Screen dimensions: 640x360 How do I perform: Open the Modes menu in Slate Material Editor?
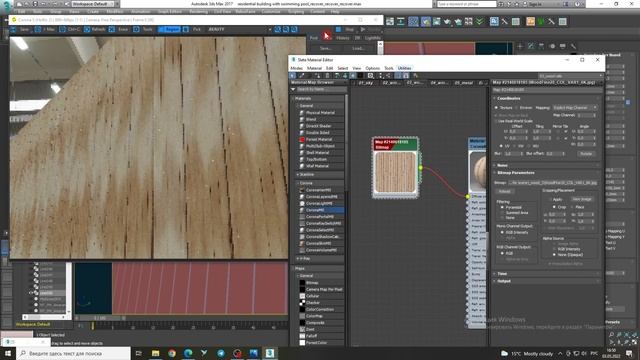point(296,68)
